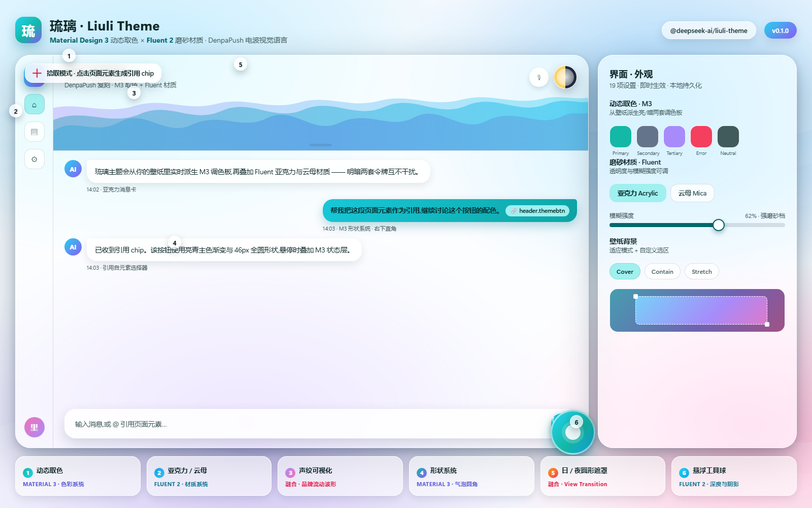Viewport: 812px width, 508px height.
Task: Click the 模糊强度 blur slider handle
Action: pos(718,225)
